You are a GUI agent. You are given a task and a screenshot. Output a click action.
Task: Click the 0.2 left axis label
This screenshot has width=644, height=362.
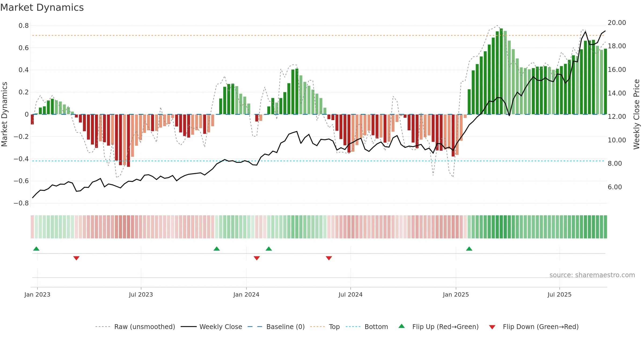pos(24,92)
